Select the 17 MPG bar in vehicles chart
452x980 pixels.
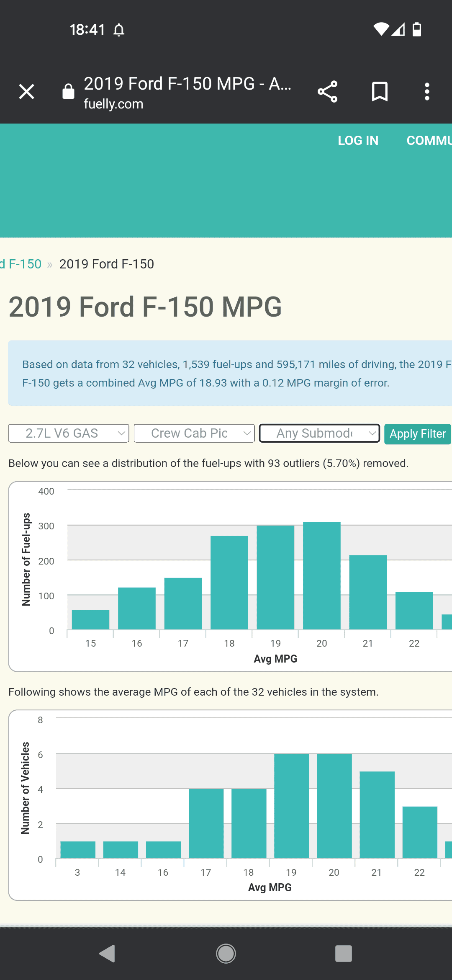tap(206, 823)
